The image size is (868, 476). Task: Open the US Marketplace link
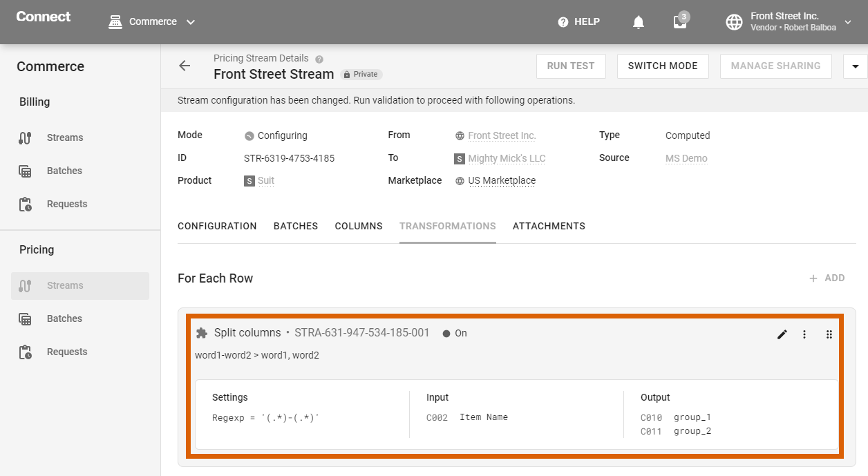[502, 181]
